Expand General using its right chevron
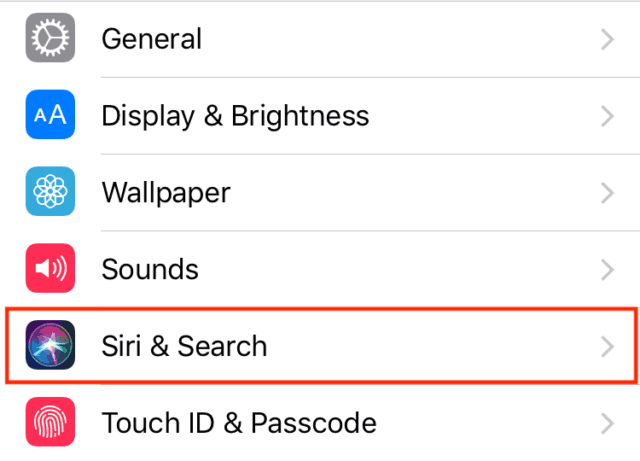The height and width of the screenshot is (461, 640). [x=606, y=40]
